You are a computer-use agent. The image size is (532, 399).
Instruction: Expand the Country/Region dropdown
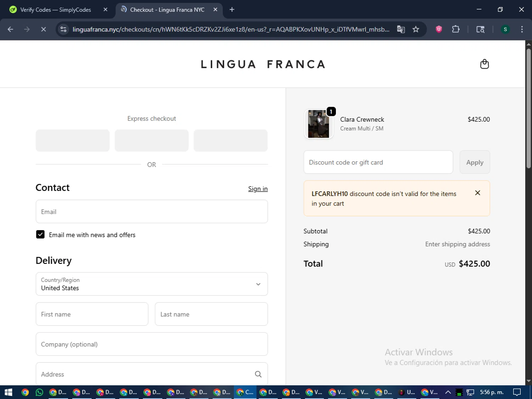tap(152, 284)
